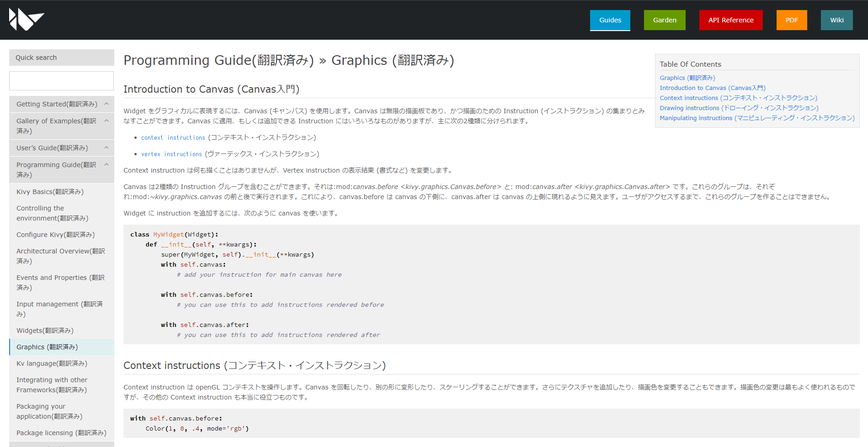Open Kv language sidebar entry
This screenshot has height=447, width=868.
52,363
